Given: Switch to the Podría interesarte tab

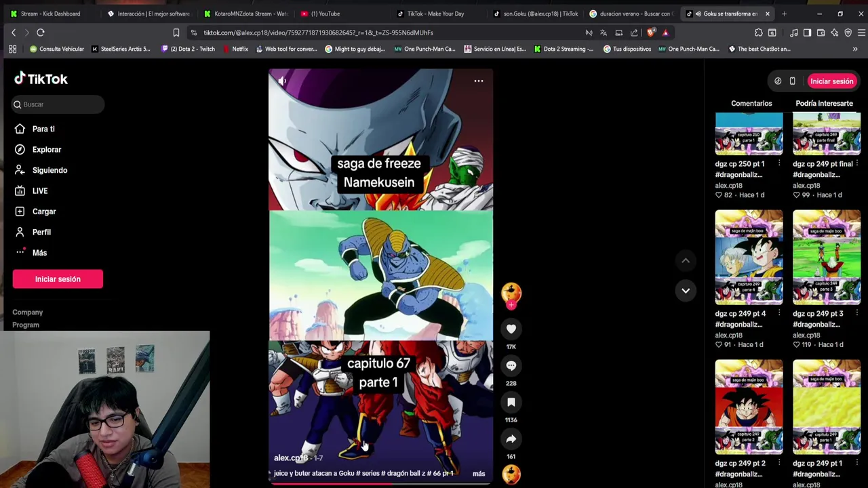Looking at the screenshot, I should click(x=824, y=103).
